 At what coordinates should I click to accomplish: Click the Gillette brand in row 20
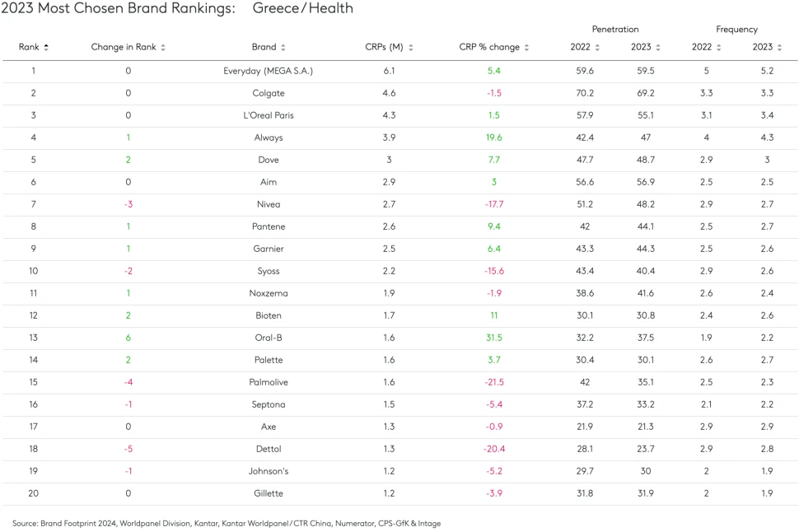coord(269,494)
